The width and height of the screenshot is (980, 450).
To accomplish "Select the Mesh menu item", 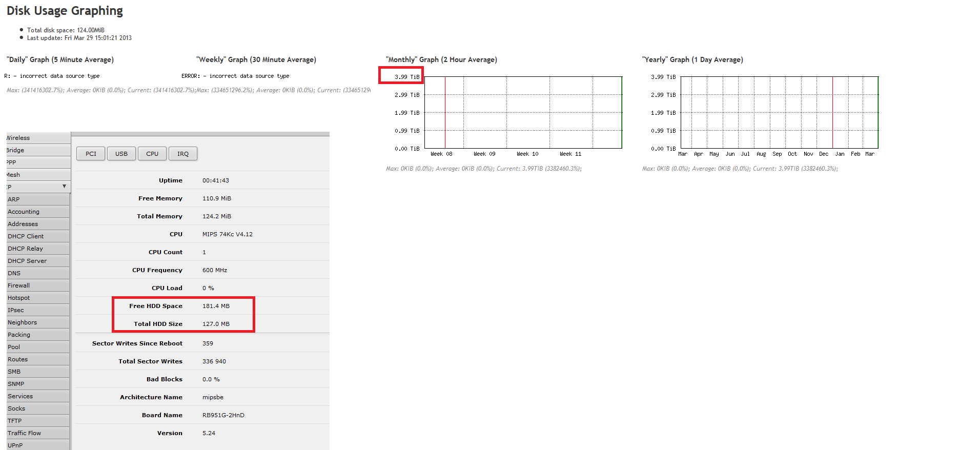I will (38, 175).
